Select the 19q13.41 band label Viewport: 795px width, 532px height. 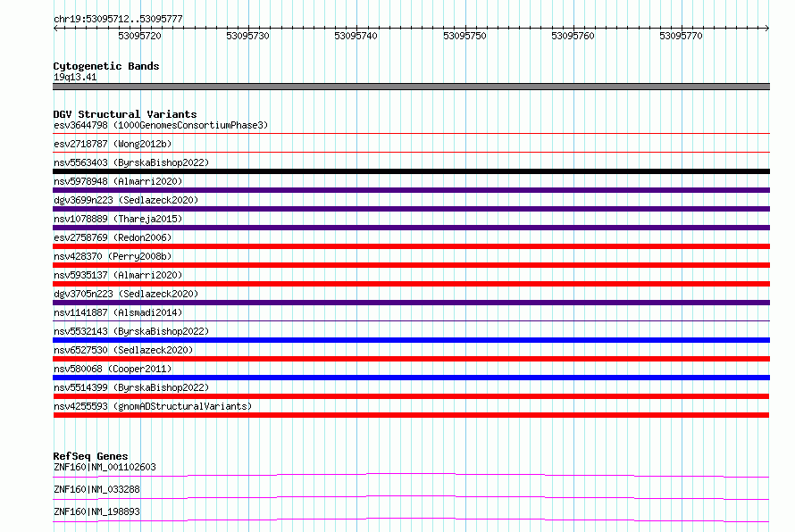(x=75, y=77)
